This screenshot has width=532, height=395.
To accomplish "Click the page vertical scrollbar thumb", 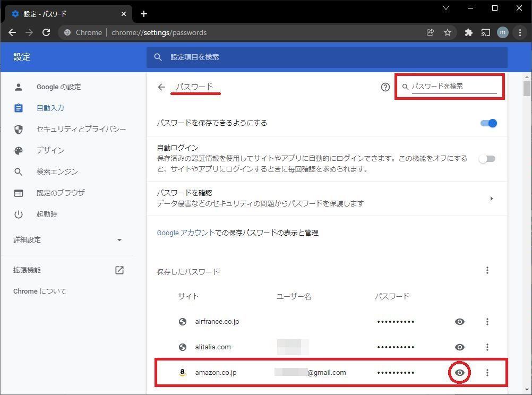I will 527,89.
